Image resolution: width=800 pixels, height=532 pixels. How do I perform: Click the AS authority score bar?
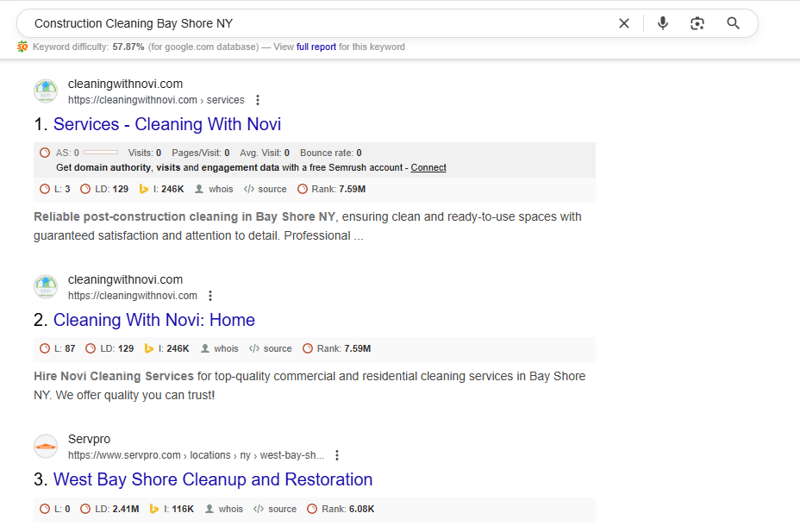click(x=101, y=153)
